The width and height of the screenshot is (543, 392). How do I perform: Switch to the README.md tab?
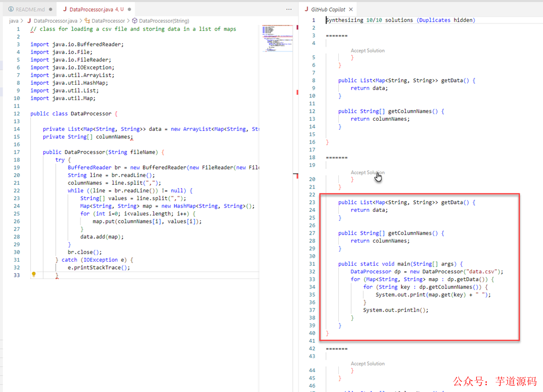click(30, 10)
